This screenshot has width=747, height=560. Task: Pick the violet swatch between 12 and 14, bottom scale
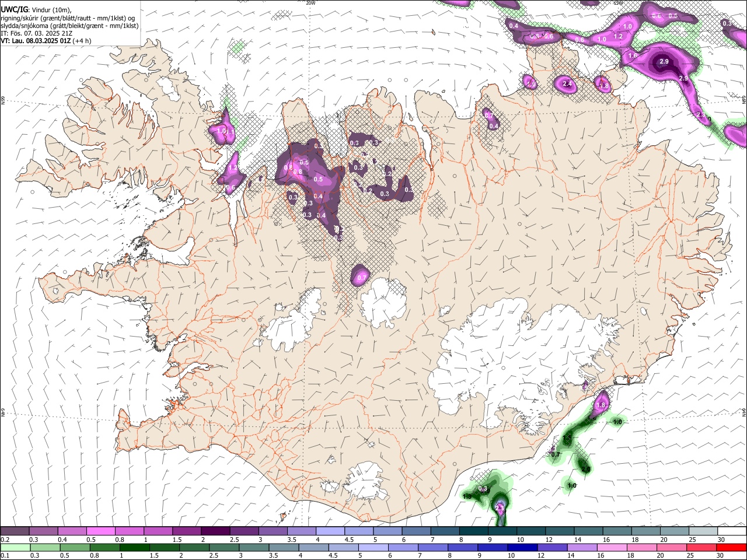pos(552,547)
